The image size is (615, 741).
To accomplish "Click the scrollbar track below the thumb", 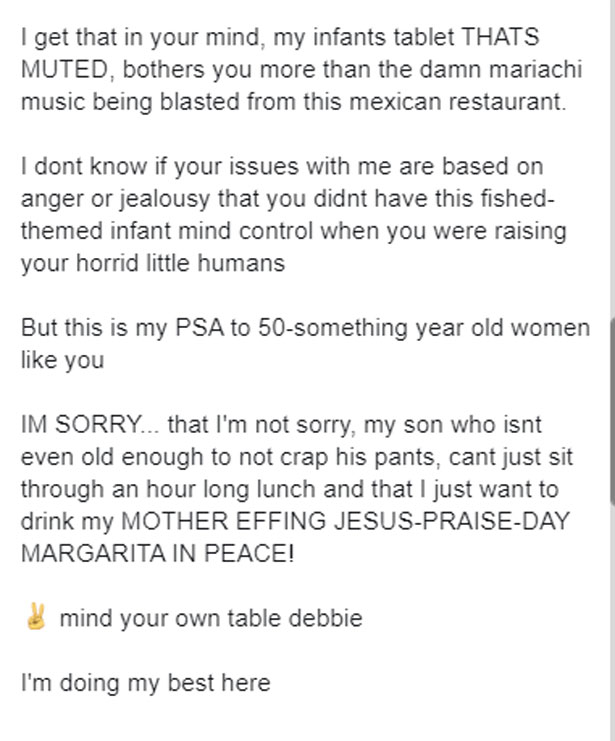I will [610, 620].
